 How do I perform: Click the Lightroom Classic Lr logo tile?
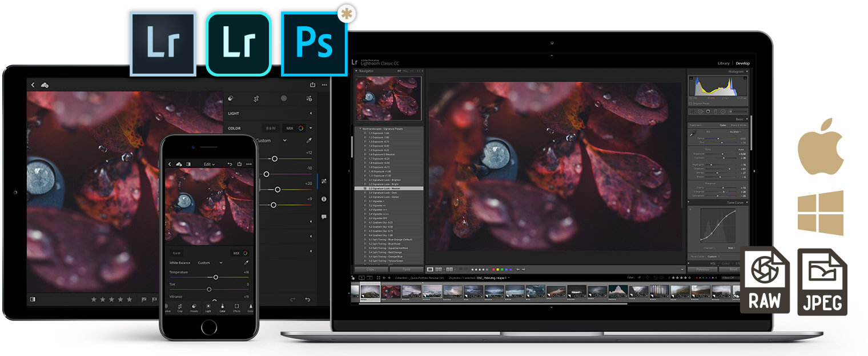tap(163, 44)
